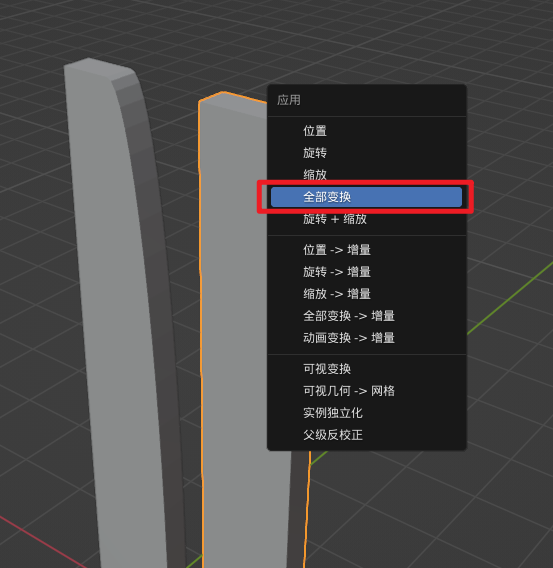Image resolution: width=553 pixels, height=568 pixels.
Task: Select 全部变换 -> 增量 menu entry
Action: pos(366,316)
